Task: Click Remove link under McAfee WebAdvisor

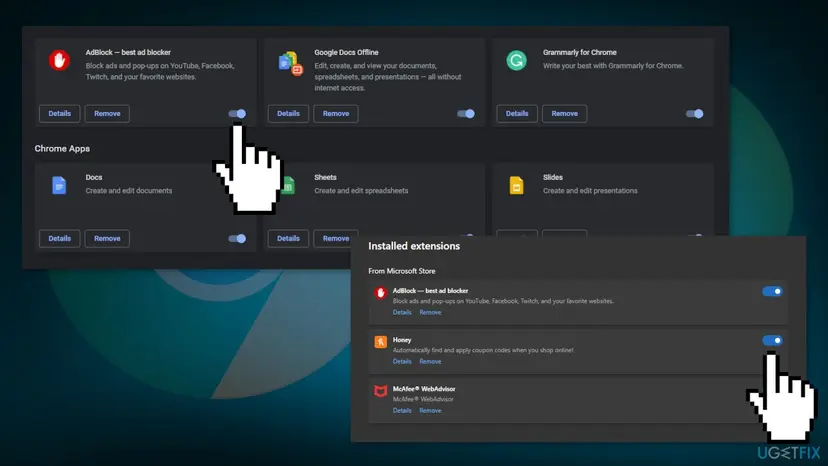Action: point(430,411)
